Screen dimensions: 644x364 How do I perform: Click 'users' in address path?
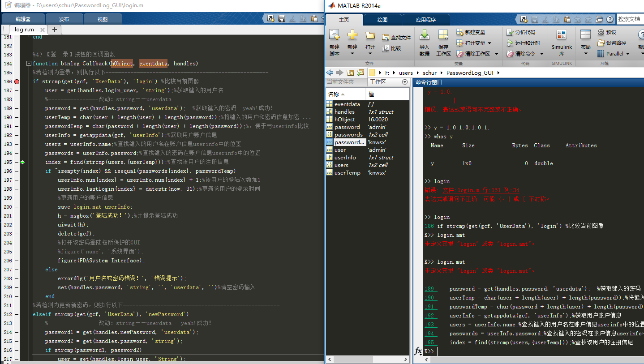coord(406,73)
